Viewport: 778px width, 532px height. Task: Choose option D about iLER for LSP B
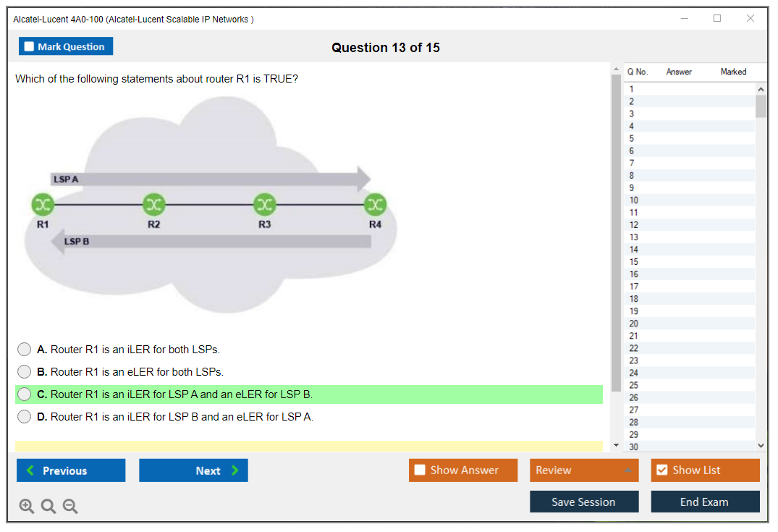25,417
